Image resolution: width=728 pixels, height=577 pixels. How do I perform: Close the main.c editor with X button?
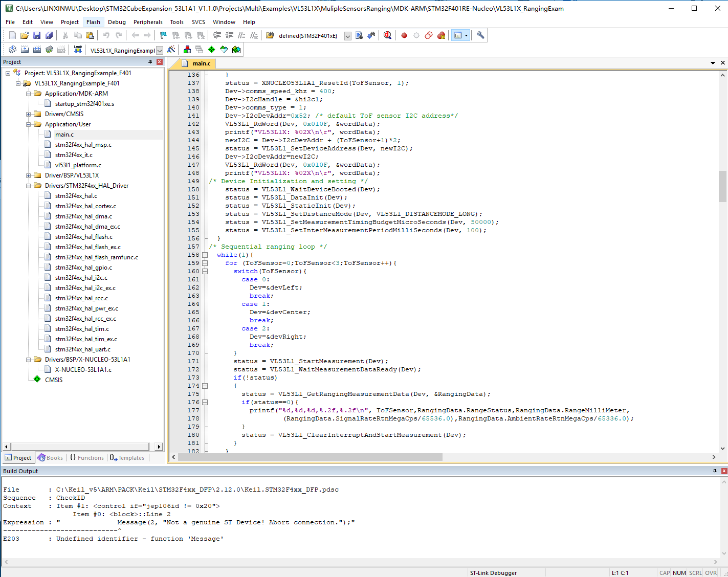722,63
